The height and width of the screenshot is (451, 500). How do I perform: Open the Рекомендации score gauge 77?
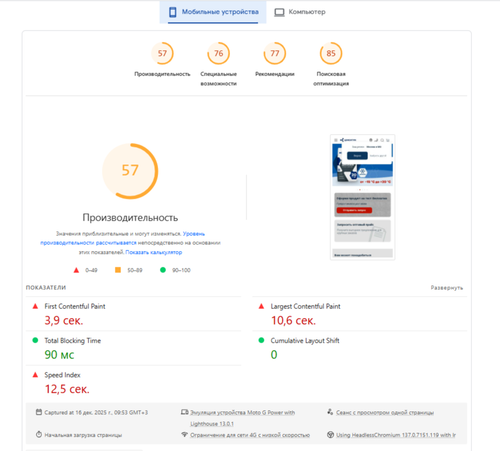275,53
